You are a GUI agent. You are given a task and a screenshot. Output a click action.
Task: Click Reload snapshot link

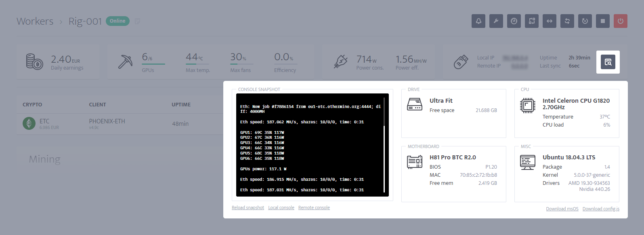coord(248,207)
